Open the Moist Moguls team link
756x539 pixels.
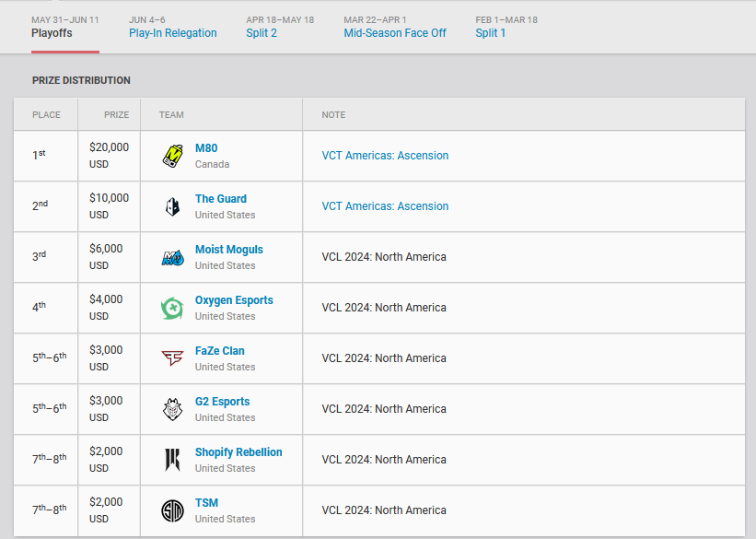pyautogui.click(x=229, y=250)
